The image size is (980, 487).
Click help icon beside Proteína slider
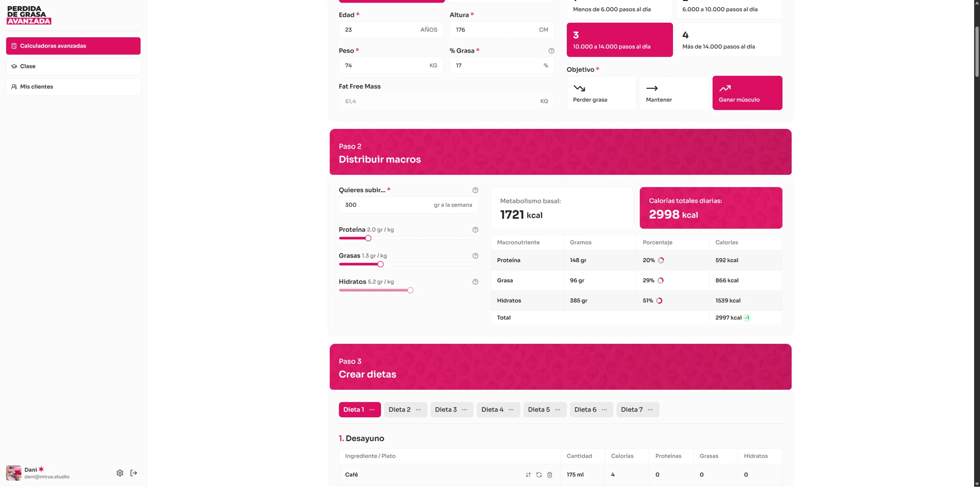[475, 230]
